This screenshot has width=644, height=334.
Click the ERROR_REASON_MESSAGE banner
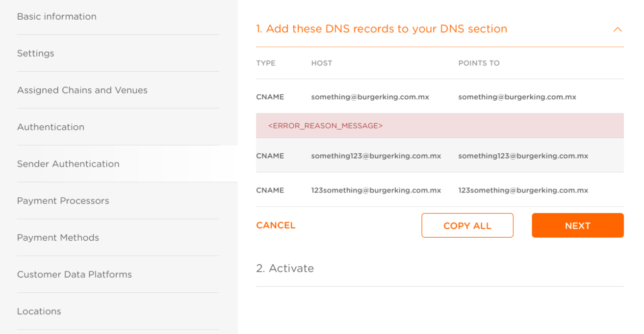coord(440,126)
